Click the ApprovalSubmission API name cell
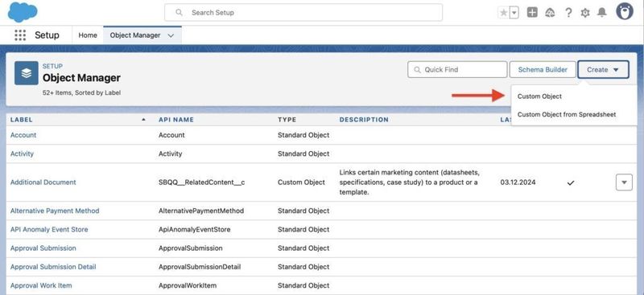The image size is (644, 295). (x=191, y=248)
